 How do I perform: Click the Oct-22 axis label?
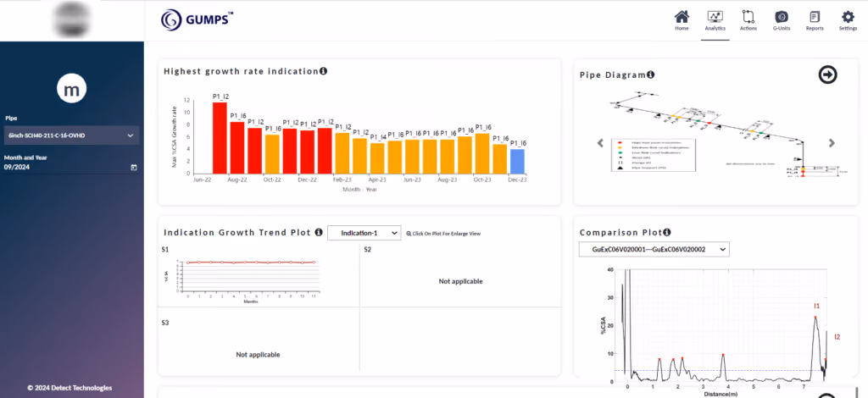click(272, 180)
